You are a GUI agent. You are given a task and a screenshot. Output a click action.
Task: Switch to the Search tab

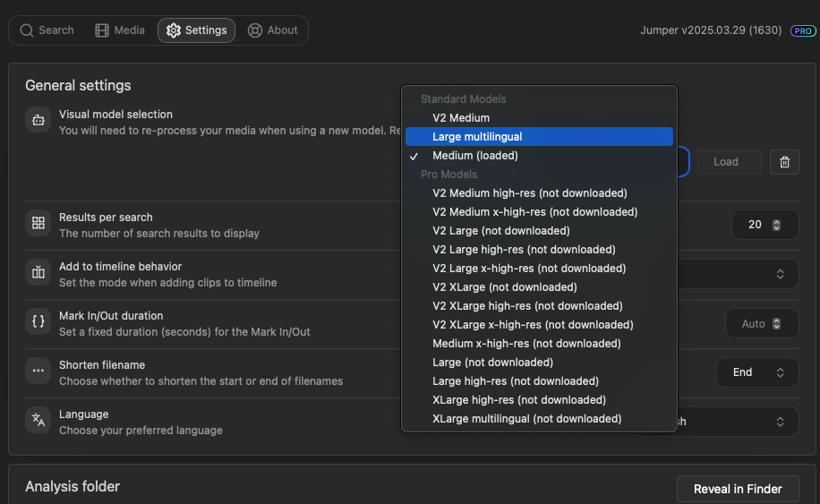[47, 30]
